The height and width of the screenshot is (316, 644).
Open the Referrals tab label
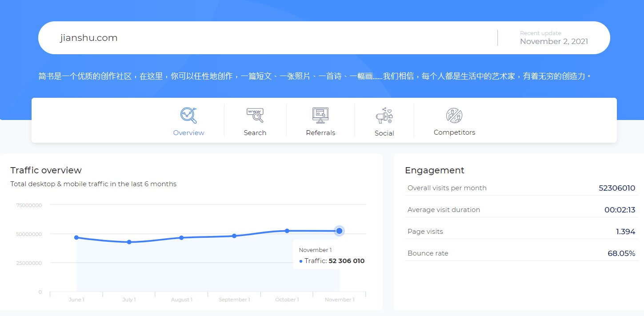pos(320,133)
